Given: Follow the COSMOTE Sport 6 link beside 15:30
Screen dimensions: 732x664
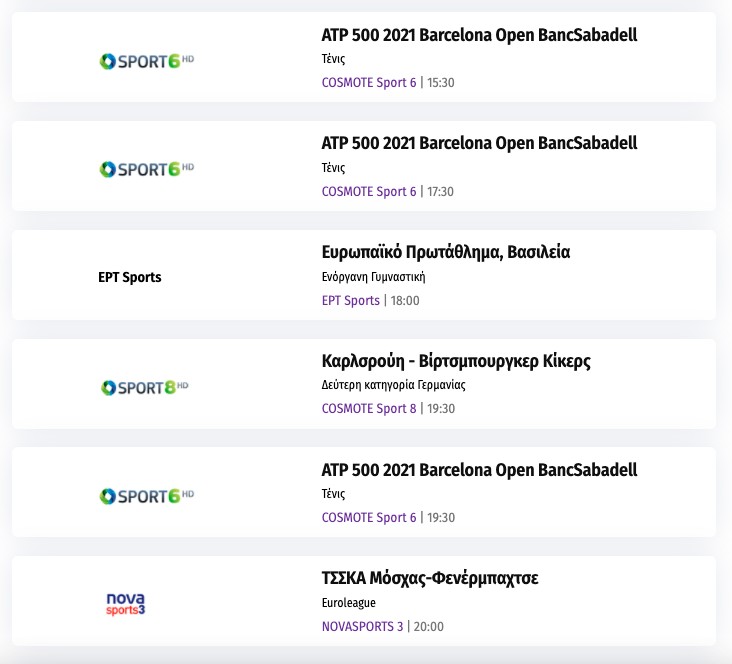Looking at the screenshot, I should [x=369, y=82].
